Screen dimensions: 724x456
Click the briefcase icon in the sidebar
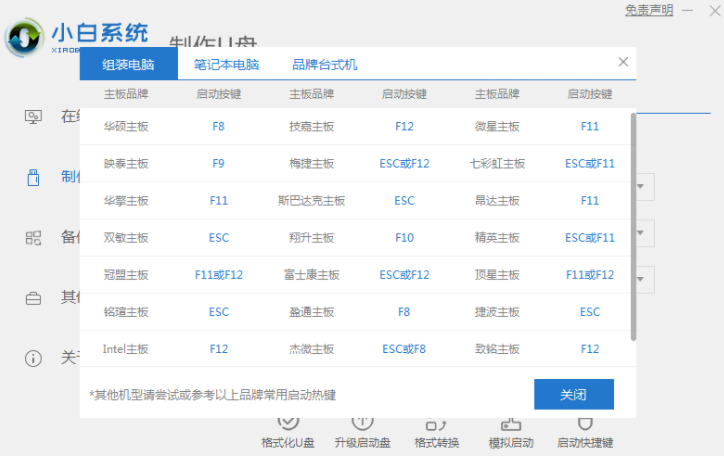tap(33, 298)
